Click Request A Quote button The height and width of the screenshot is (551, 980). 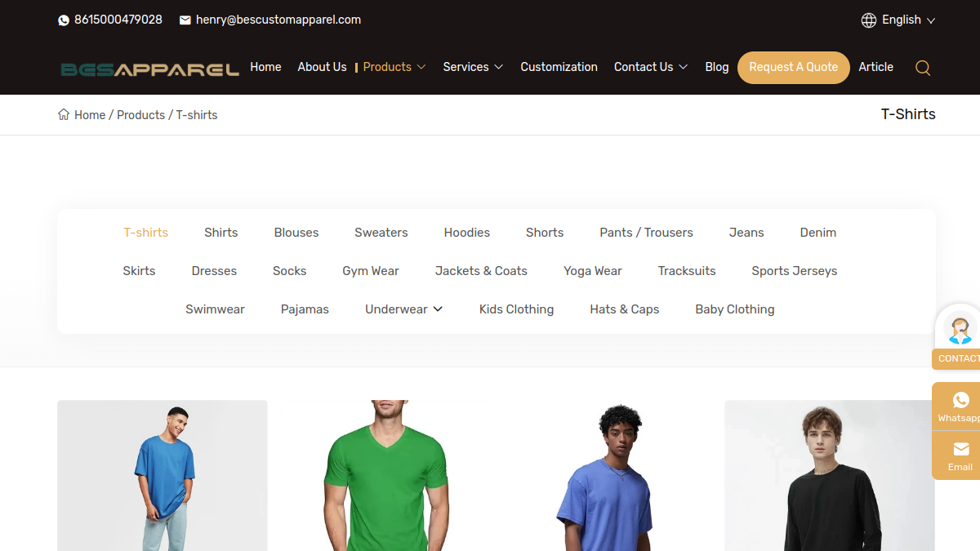click(x=793, y=68)
